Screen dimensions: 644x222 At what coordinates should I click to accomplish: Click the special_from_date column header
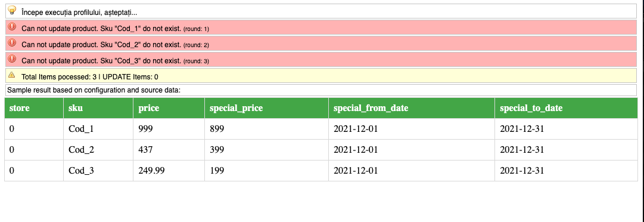(412, 108)
